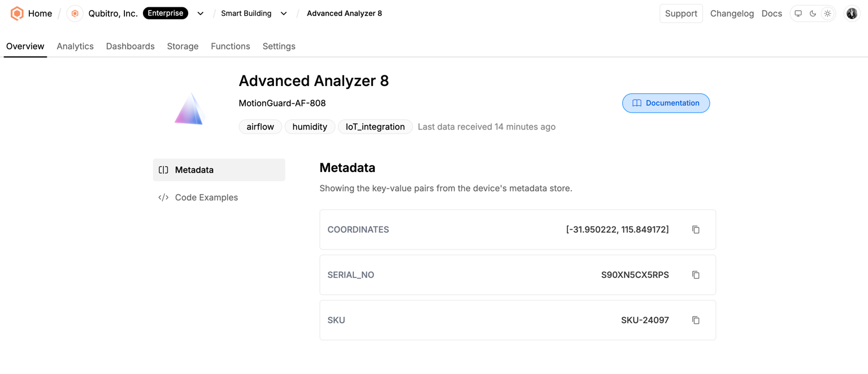
Task: Open the Documentation button
Action: (x=666, y=103)
